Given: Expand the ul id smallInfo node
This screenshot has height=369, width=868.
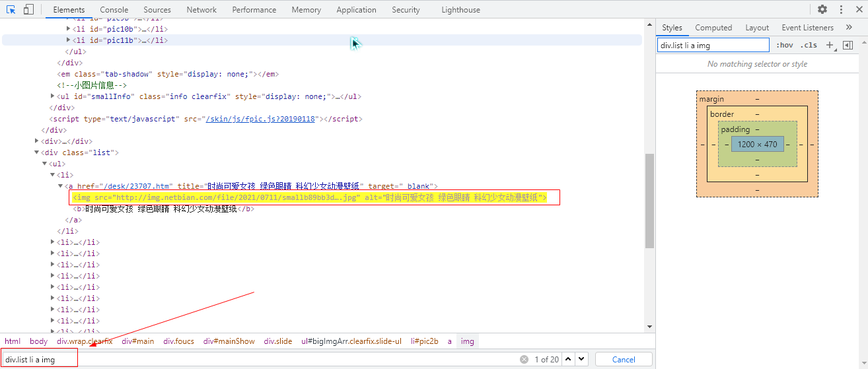Looking at the screenshot, I should coord(53,96).
